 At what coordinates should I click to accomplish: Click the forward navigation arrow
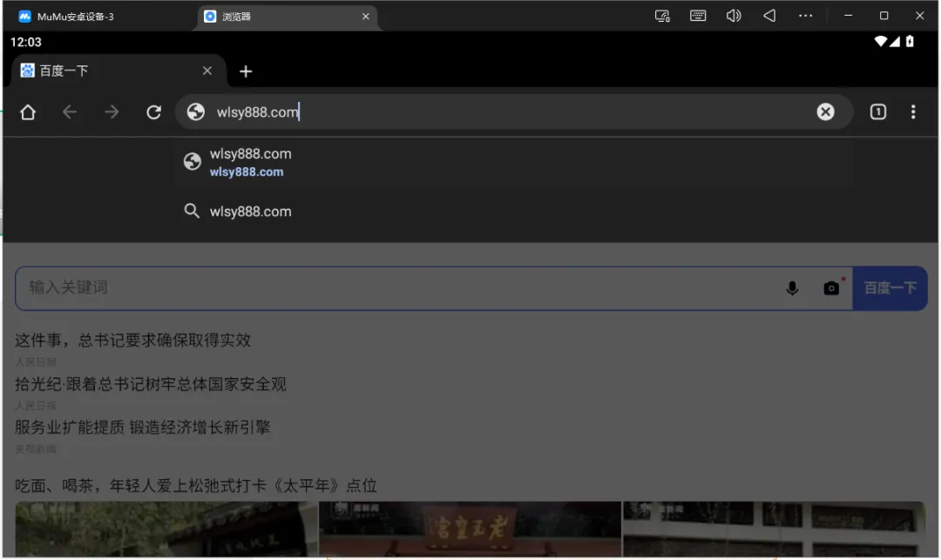(112, 112)
